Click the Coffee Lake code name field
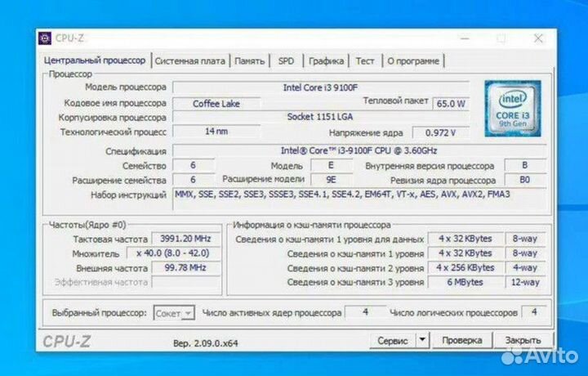 [216, 104]
